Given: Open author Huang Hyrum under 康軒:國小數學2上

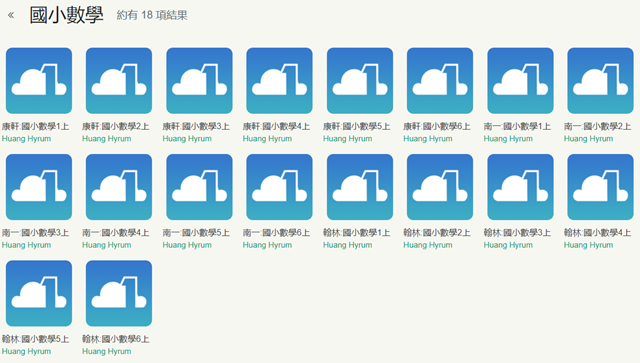Looking at the screenshot, I should pos(107,139).
